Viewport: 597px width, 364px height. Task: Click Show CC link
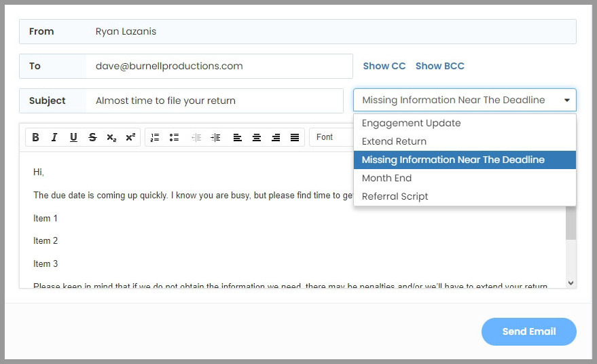tap(384, 66)
